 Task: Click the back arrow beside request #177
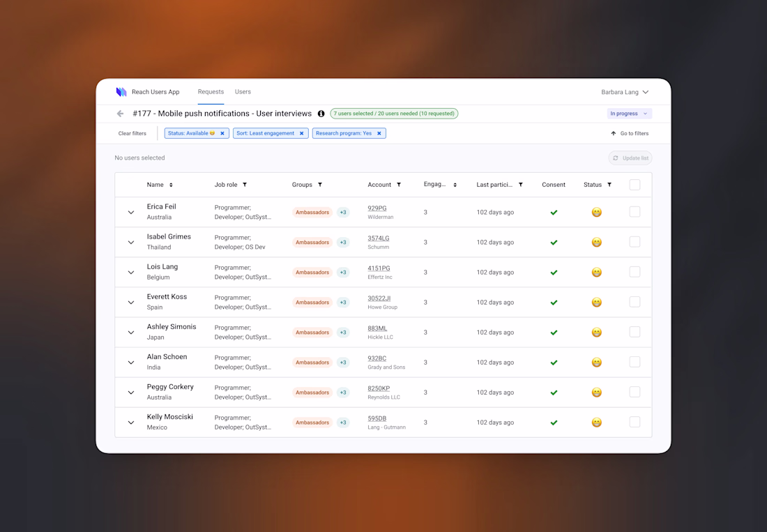click(x=120, y=114)
